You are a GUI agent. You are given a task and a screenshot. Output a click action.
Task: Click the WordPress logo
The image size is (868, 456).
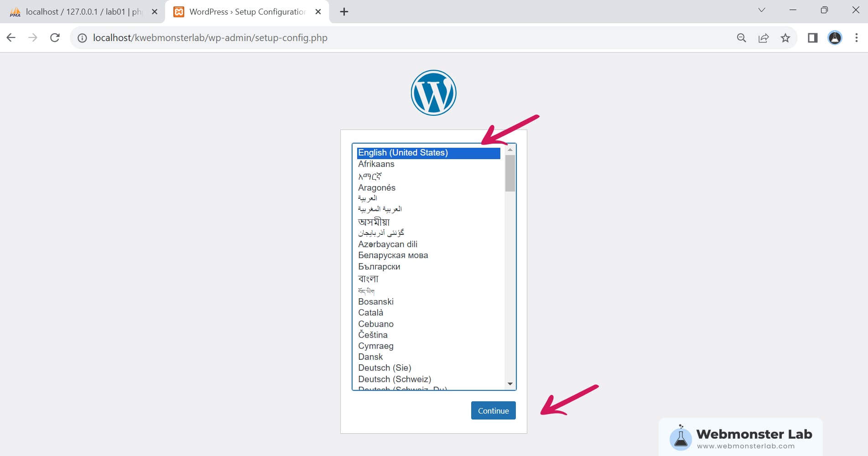coord(433,93)
